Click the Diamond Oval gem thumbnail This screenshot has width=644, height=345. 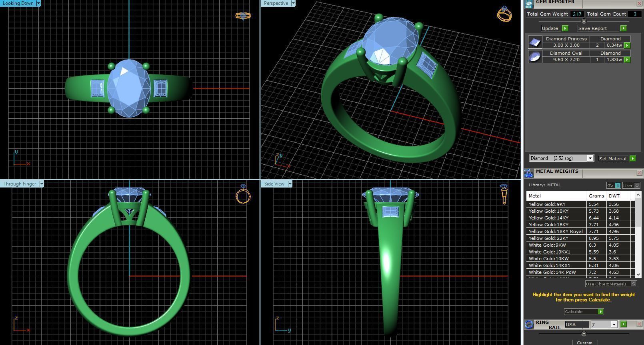535,57
